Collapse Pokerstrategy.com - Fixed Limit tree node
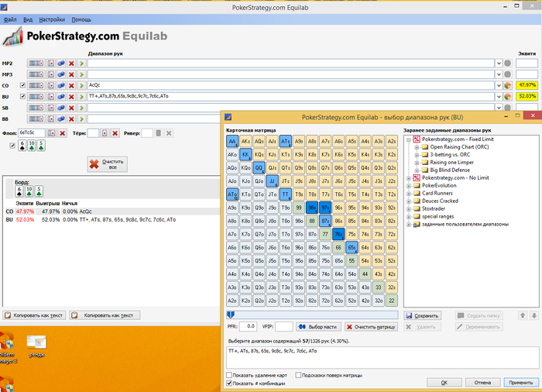This screenshot has width=542, height=392. tap(409, 139)
